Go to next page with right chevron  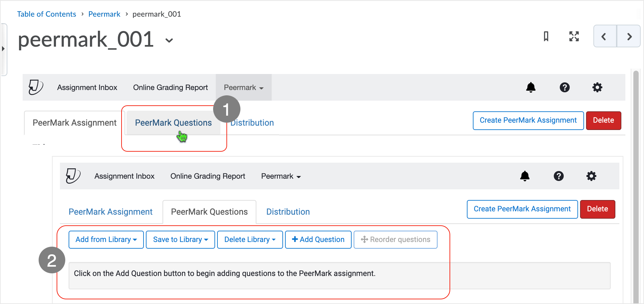click(629, 36)
